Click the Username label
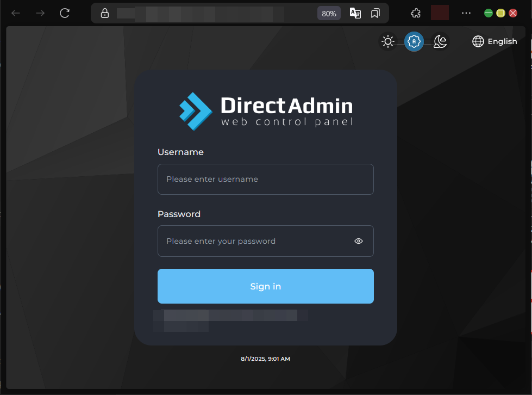Image resolution: width=532 pixels, height=395 pixels. pyautogui.click(x=180, y=152)
